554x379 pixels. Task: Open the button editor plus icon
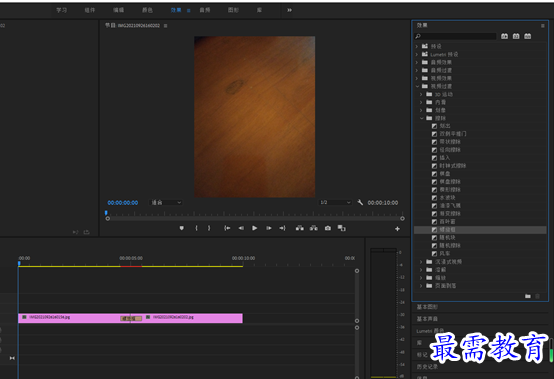click(397, 229)
